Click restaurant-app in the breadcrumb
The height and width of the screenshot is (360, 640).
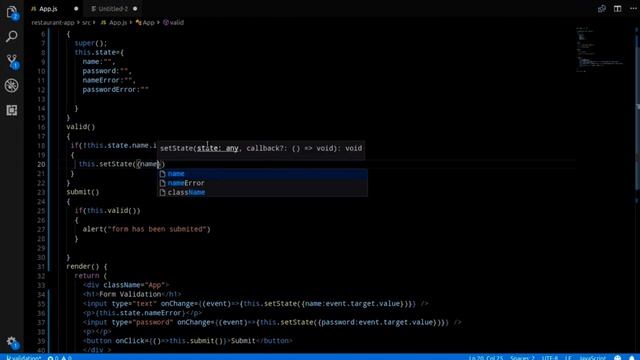tap(53, 22)
